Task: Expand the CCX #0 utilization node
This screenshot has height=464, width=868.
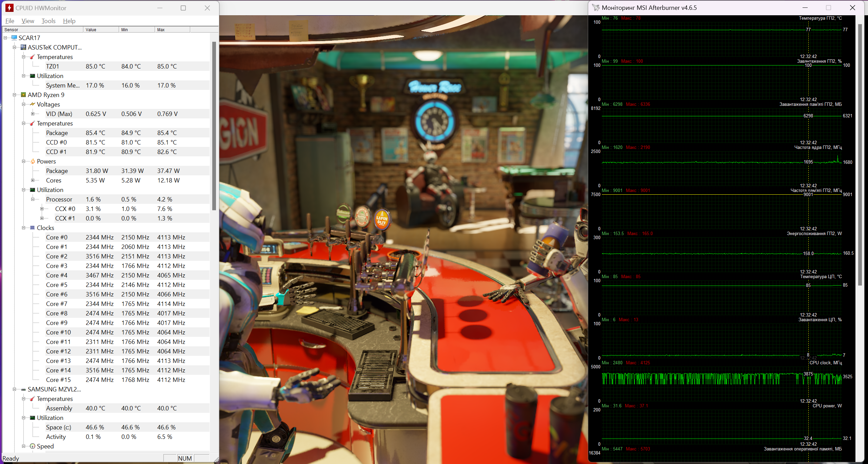Action: tap(42, 209)
